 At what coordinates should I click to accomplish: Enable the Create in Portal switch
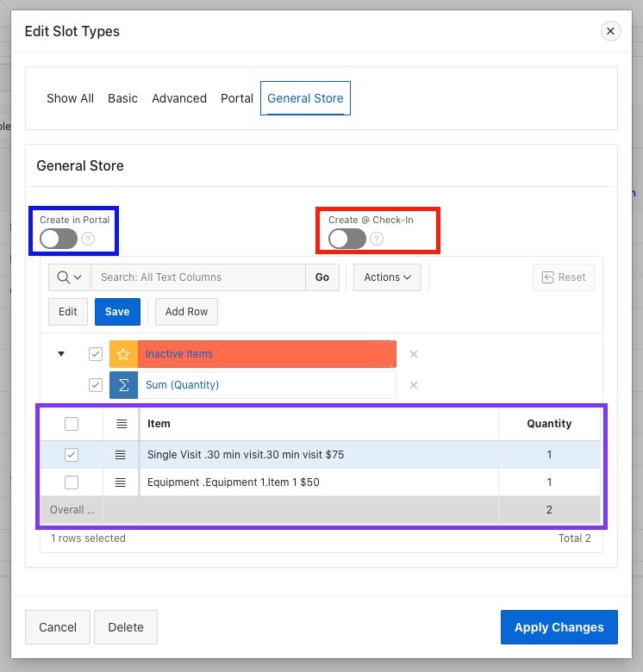[59, 239]
